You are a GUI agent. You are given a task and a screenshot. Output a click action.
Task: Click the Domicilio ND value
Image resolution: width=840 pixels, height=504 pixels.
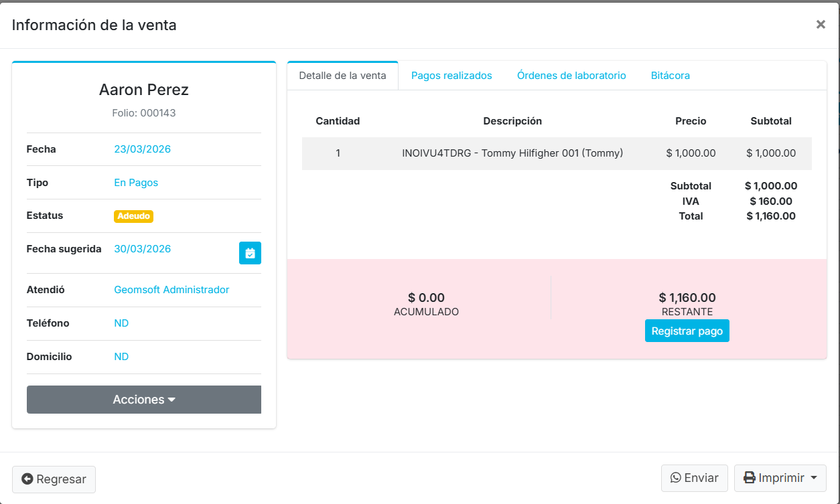click(x=121, y=357)
